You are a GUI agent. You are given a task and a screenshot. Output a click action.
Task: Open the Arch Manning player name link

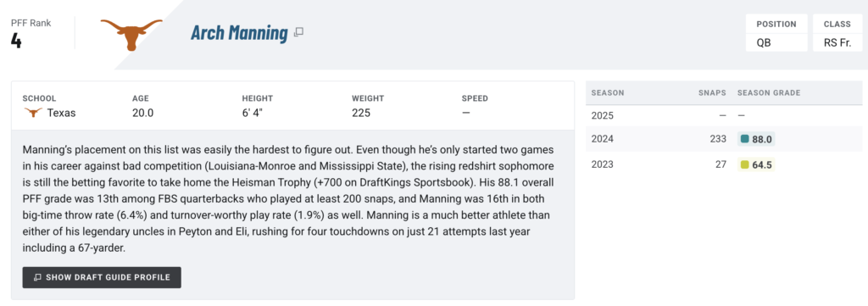239,33
